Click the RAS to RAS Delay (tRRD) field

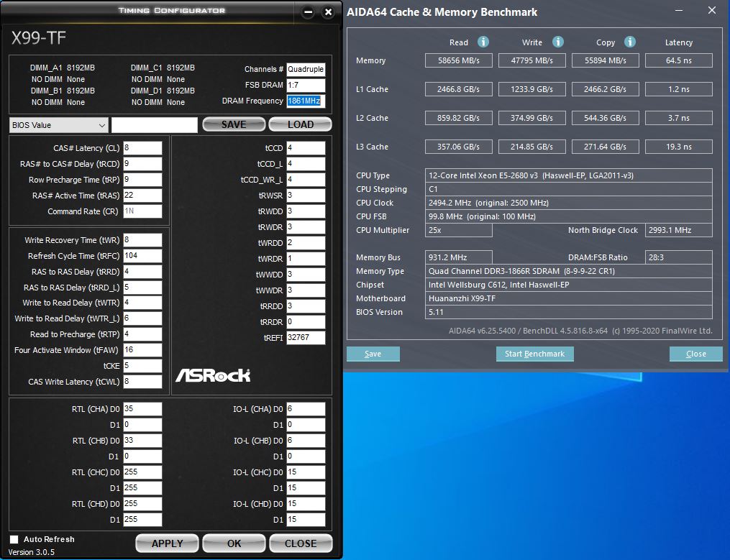(142, 272)
